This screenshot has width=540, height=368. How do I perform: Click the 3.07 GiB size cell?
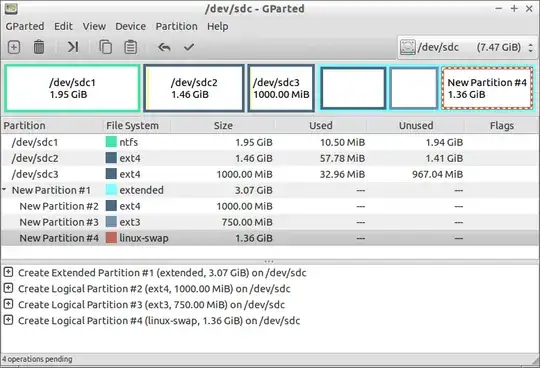253,190
